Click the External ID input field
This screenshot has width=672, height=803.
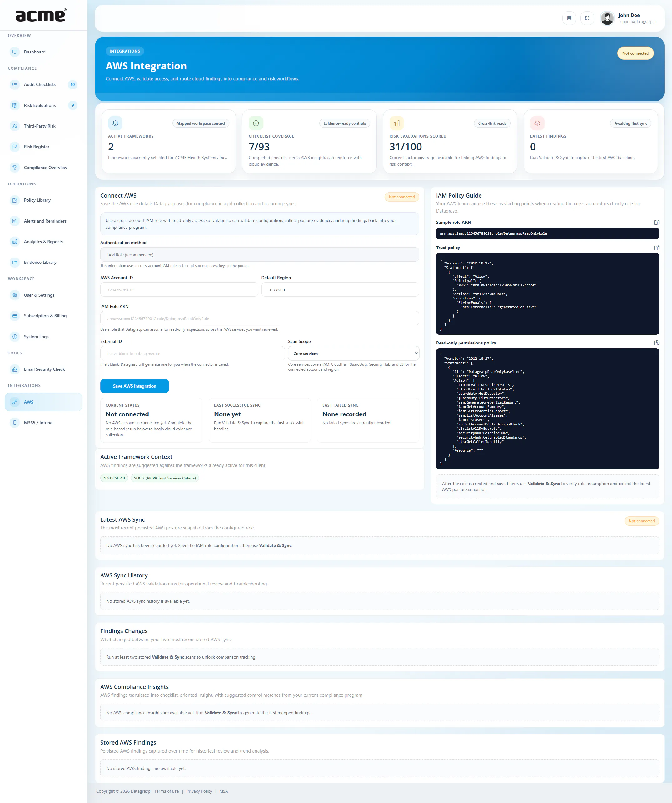pos(192,353)
